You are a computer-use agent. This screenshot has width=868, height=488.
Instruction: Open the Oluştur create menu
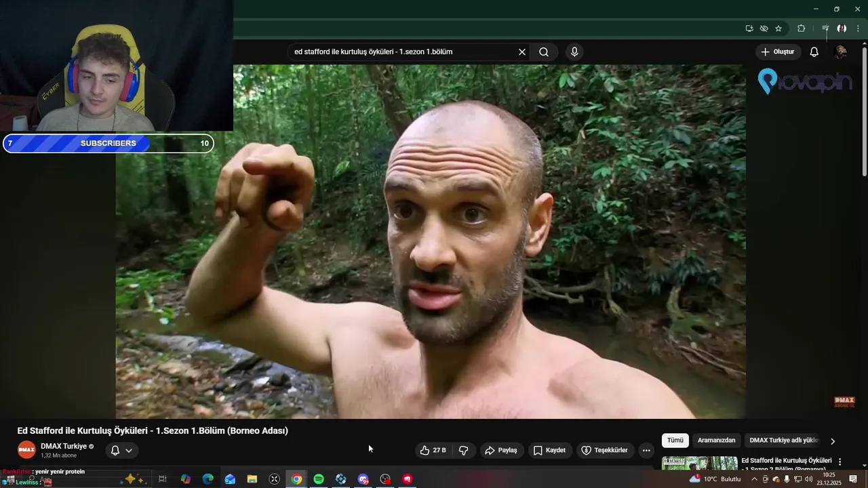(778, 52)
